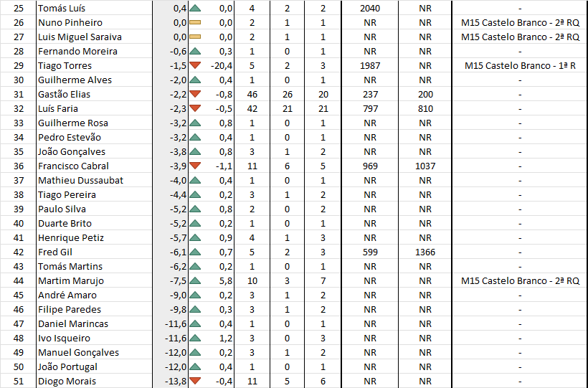Click the green up arrow for Henrique Petiz

tap(195, 237)
